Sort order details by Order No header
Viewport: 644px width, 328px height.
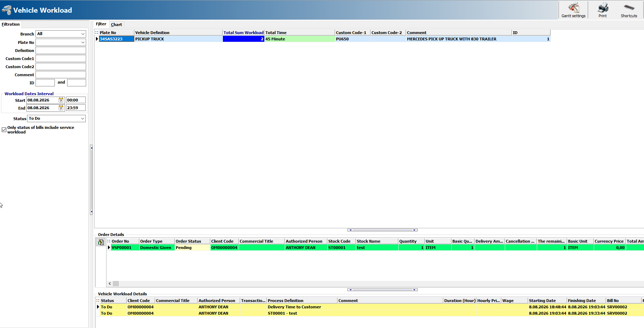pos(125,241)
